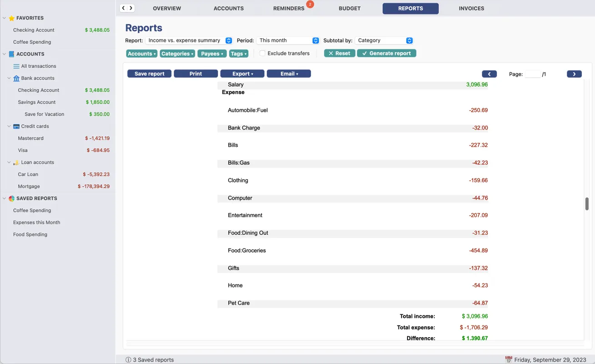Switch to the Invoices tab
Screen dimensions: 595x364
(471, 9)
